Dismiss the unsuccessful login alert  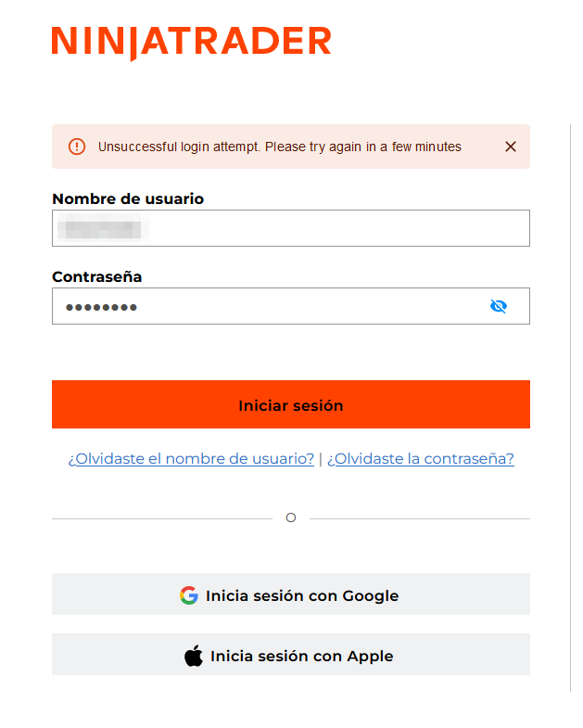[x=510, y=147]
